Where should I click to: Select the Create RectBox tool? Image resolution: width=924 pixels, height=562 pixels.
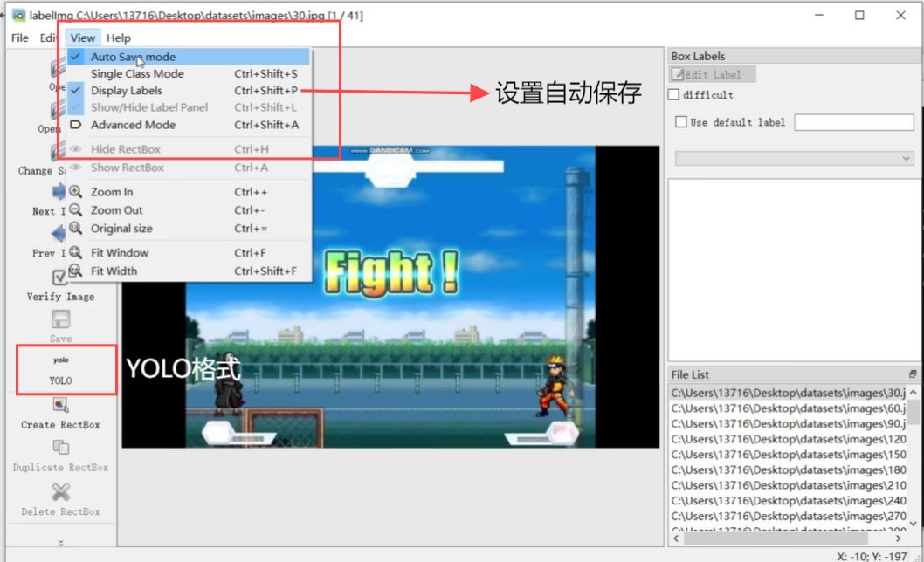pyautogui.click(x=60, y=406)
